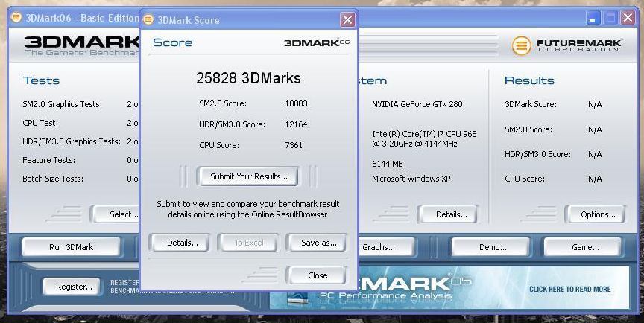This screenshot has width=644, height=323.
Task: Click the SM2.0 Score value 10083
Action: 296,103
